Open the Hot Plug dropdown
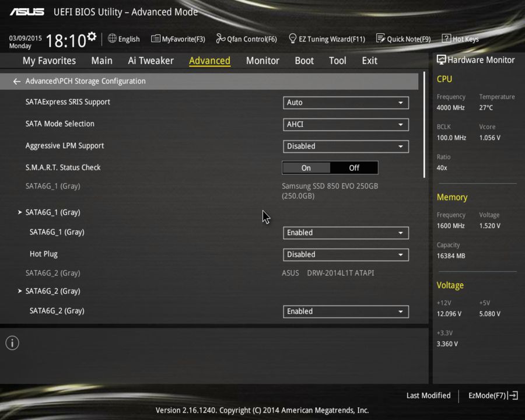Image resolution: width=525 pixels, height=420 pixels. (345, 254)
